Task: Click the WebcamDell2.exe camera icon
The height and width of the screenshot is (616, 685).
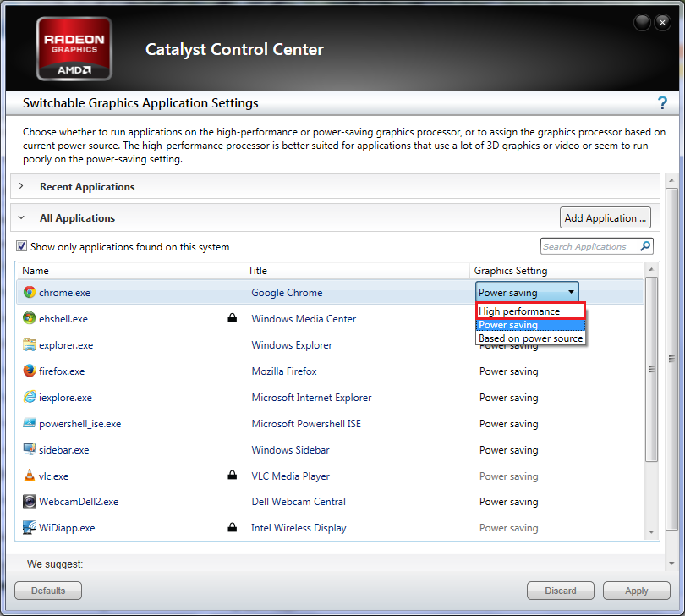Action: (30, 502)
